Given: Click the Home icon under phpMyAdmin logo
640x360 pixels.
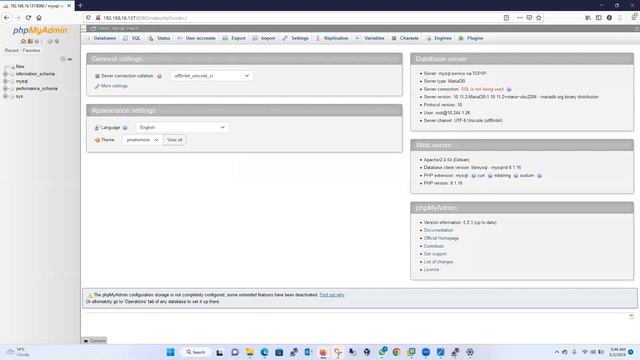Looking at the screenshot, I should 23,41.
